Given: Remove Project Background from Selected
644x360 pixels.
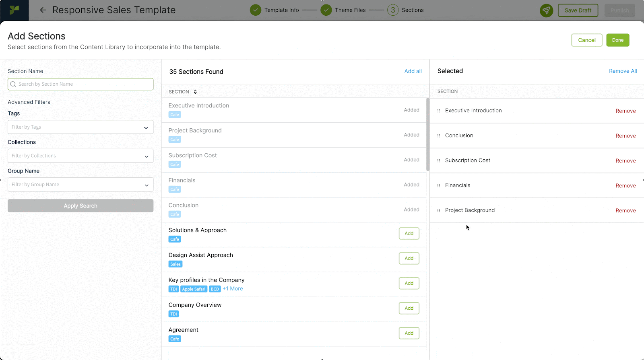Looking at the screenshot, I should (625, 211).
